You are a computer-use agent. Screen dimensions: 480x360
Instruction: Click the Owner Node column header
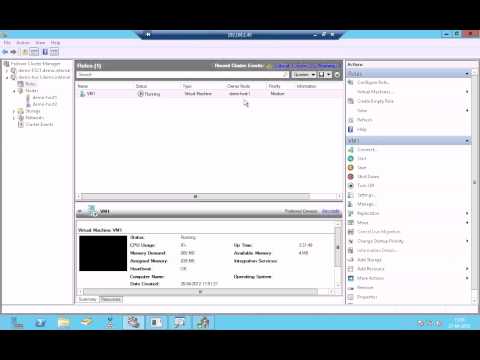(x=238, y=86)
